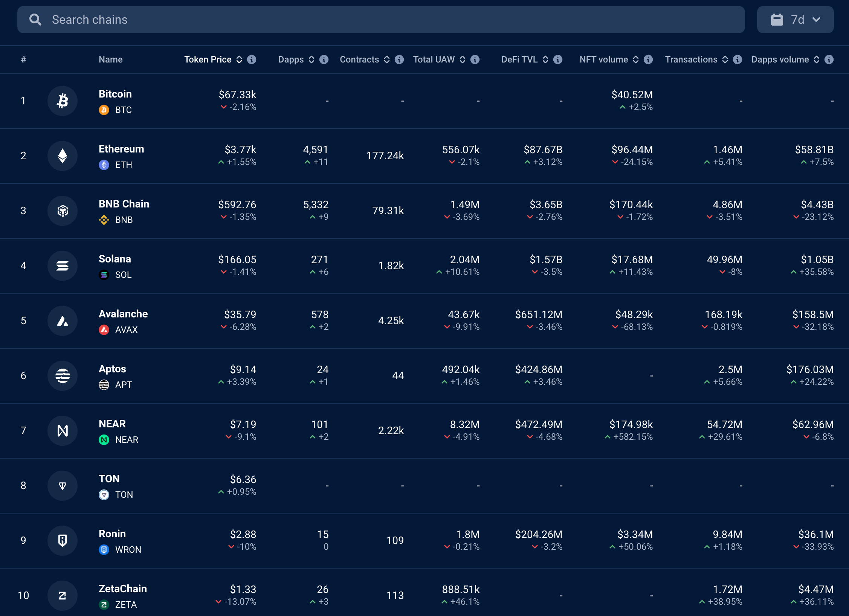Sort table by Token Price
The height and width of the screenshot is (616, 849).
click(239, 59)
